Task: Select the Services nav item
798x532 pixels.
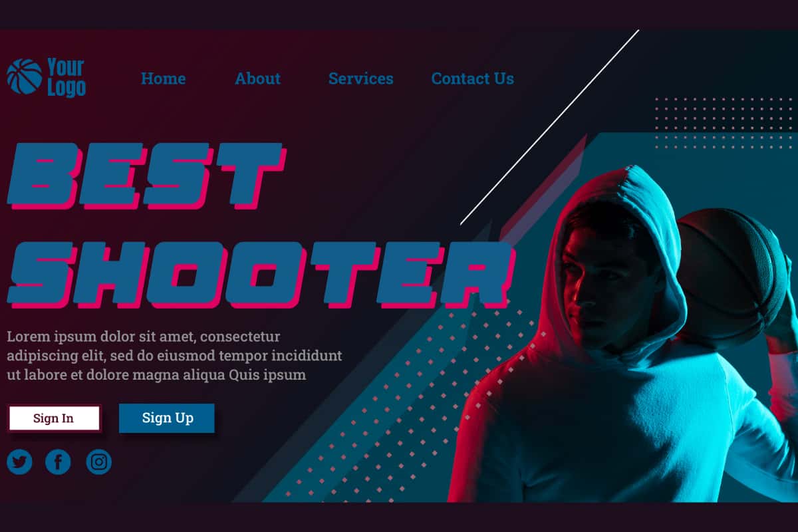Action: (x=360, y=78)
